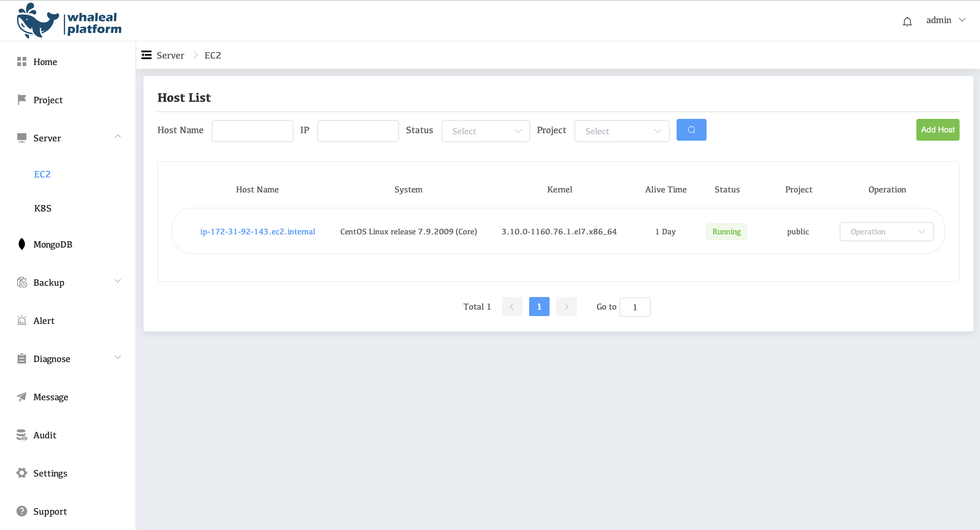Open the Status filter dropdown

[486, 131]
